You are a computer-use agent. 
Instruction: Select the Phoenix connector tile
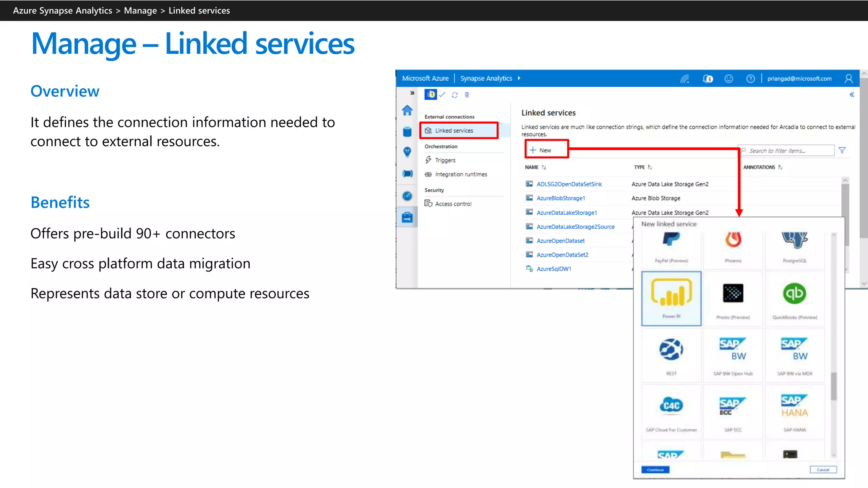pyautogui.click(x=733, y=250)
